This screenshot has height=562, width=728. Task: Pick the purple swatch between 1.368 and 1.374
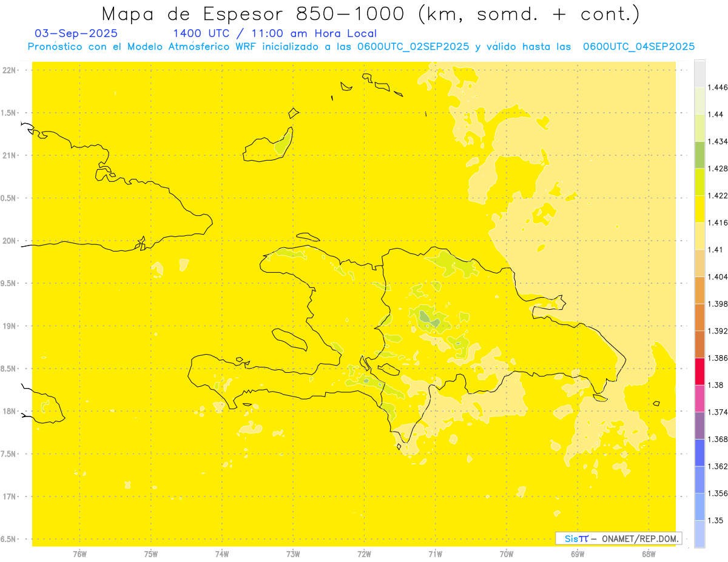tap(699, 426)
